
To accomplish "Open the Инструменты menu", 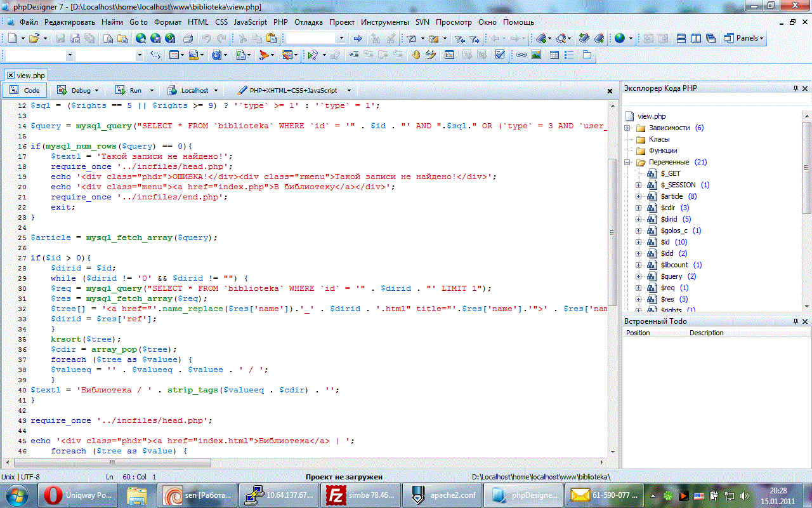I will tap(385, 22).
